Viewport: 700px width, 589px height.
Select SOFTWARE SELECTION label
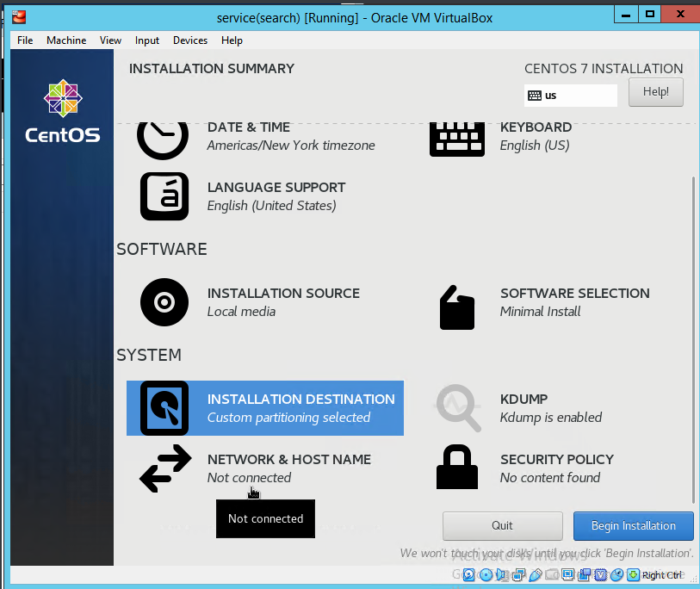(x=575, y=293)
